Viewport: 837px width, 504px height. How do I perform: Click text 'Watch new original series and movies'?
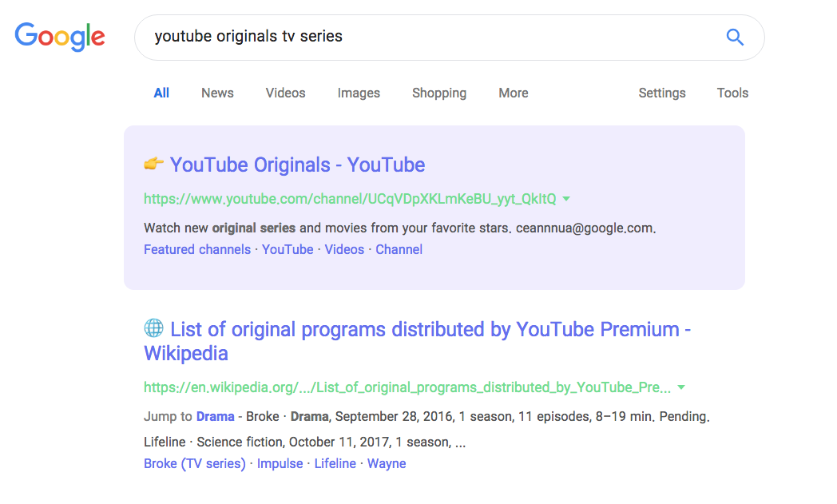coord(256,228)
